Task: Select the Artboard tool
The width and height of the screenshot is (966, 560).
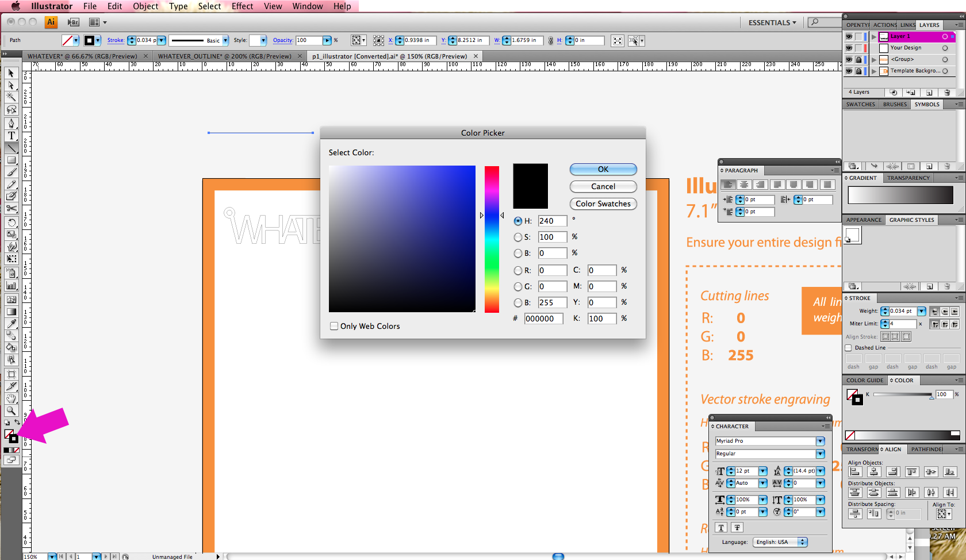Action: tap(11, 374)
